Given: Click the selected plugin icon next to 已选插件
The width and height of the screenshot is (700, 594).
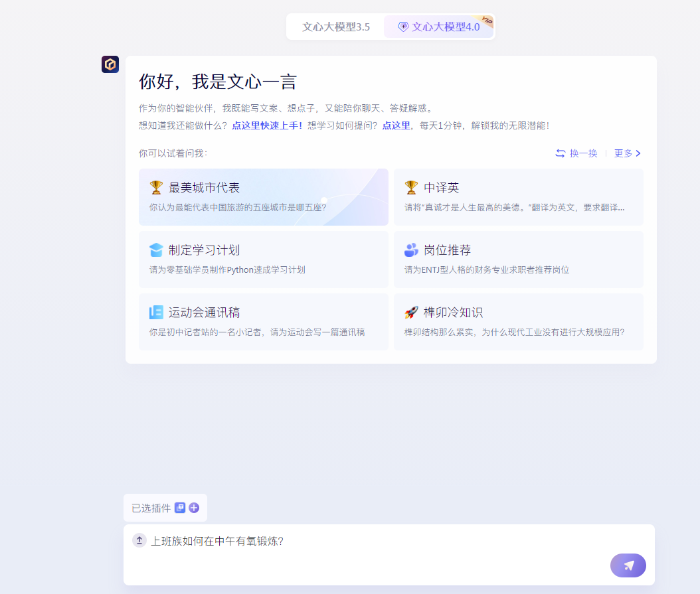Looking at the screenshot, I should click(x=180, y=508).
